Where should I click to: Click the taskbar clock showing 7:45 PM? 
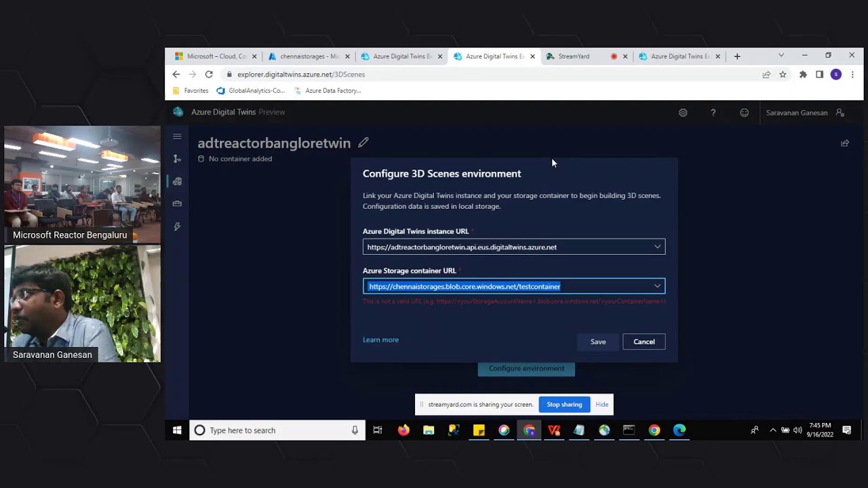click(820, 430)
